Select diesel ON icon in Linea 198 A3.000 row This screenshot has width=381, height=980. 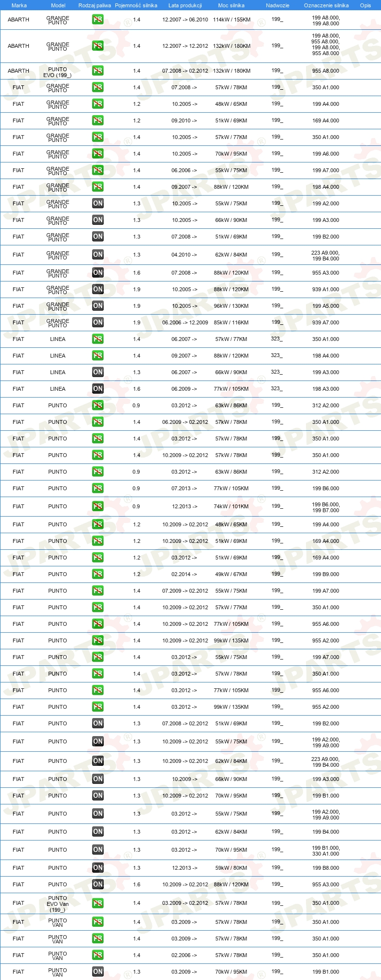point(98,389)
